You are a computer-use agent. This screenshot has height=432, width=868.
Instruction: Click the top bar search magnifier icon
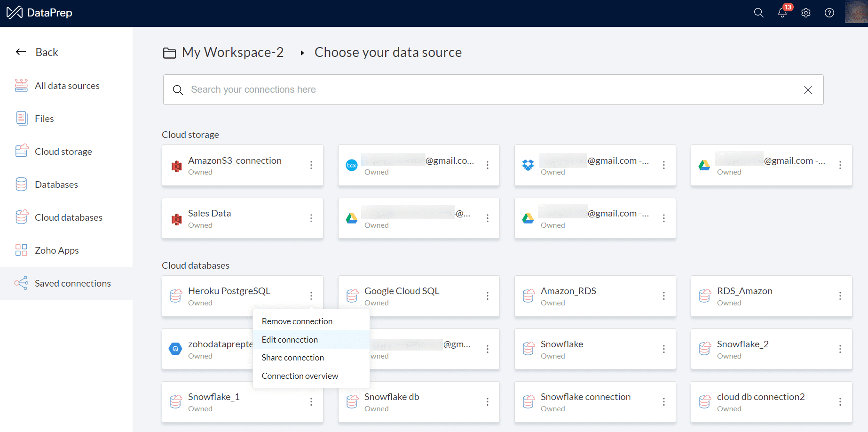click(x=758, y=13)
